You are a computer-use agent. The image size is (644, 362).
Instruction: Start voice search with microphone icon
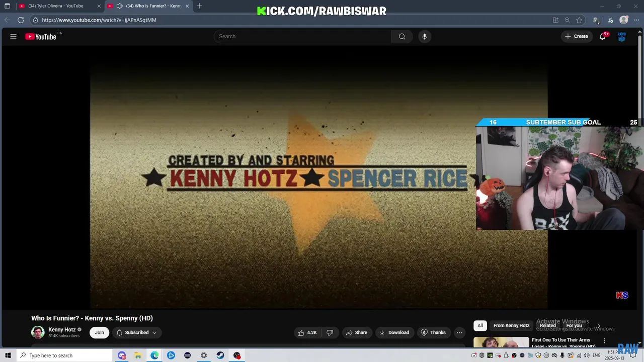(x=425, y=36)
